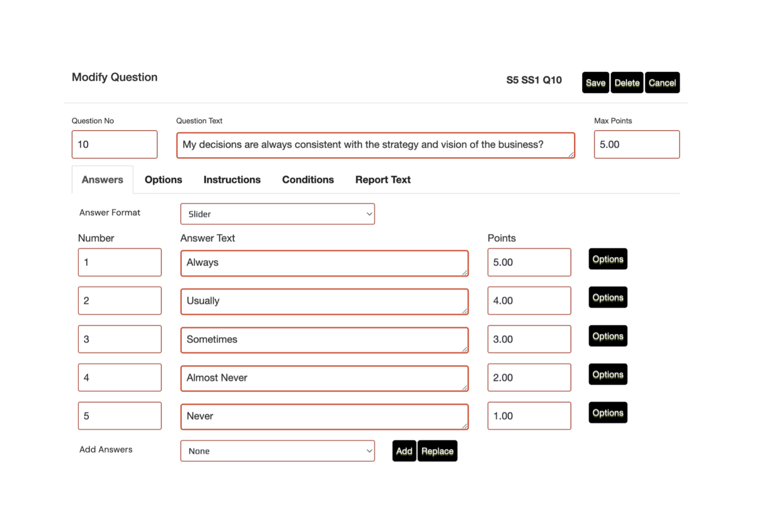Image resolution: width=772 pixels, height=532 pixels.
Task: Select the Answers tab
Action: point(102,180)
